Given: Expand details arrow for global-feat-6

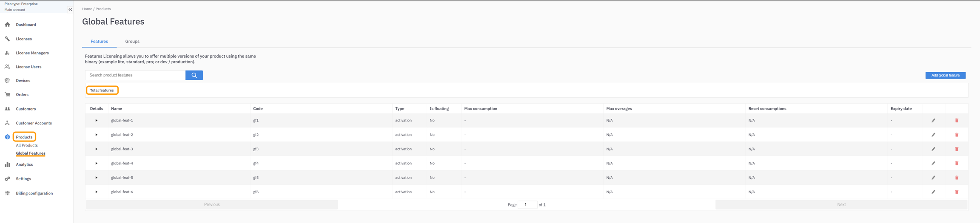Looking at the screenshot, I should point(97,192).
